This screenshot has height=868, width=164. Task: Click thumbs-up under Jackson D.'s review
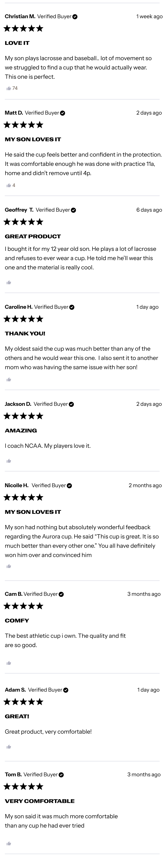point(9,461)
